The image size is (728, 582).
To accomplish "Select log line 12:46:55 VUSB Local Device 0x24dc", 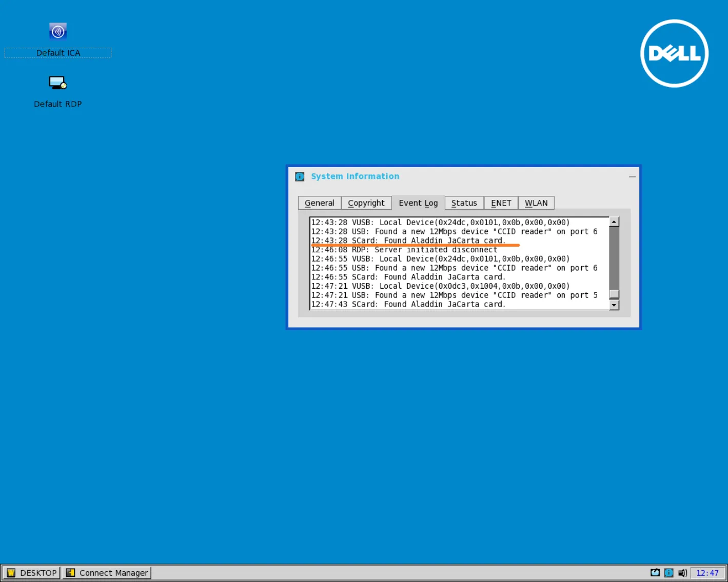I will 441,259.
